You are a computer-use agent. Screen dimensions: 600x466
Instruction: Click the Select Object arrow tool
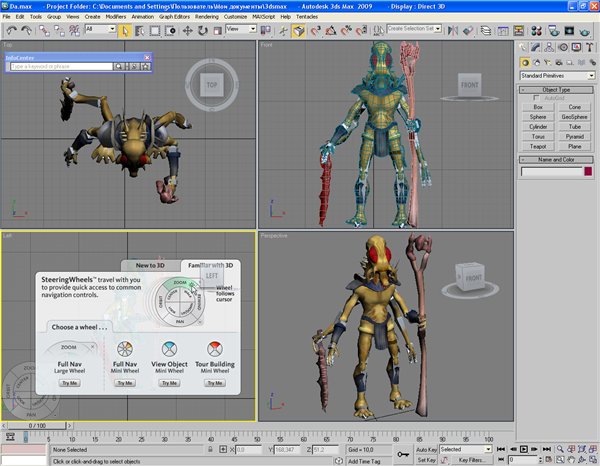[124, 30]
